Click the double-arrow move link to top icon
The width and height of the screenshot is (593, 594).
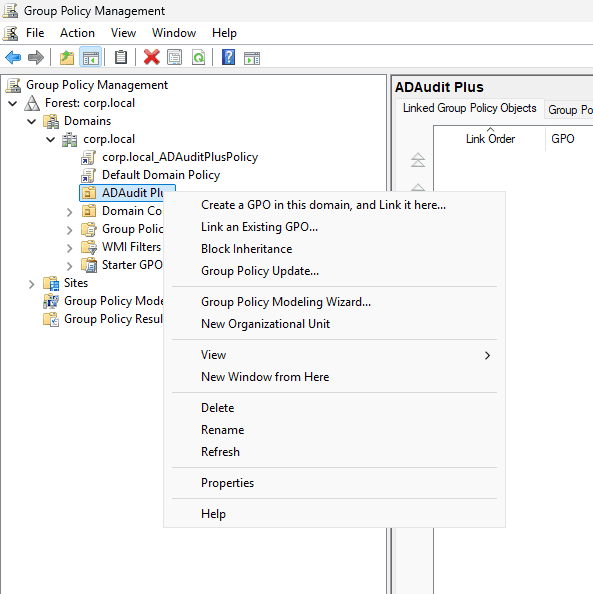click(418, 160)
